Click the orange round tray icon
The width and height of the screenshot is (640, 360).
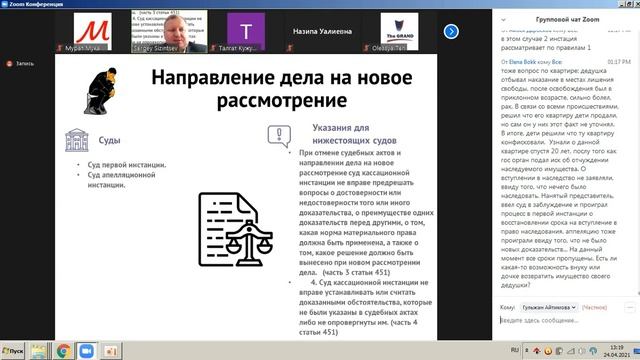coord(548,351)
